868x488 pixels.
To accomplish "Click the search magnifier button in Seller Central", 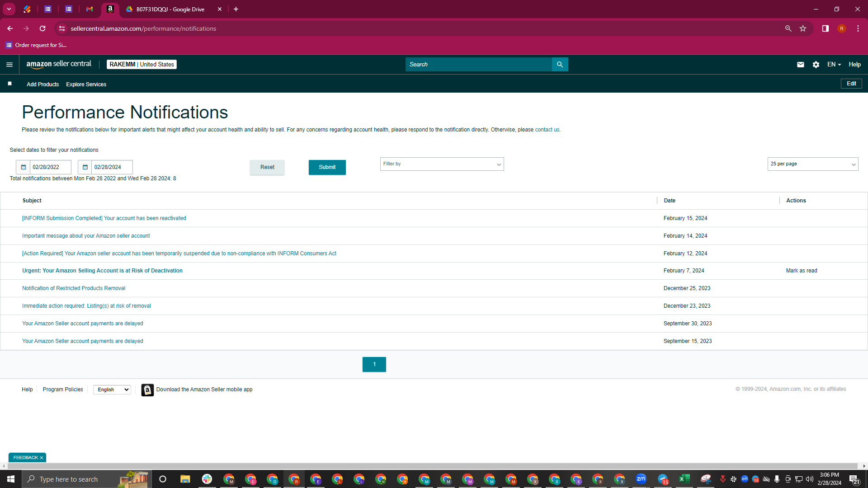I will pos(560,65).
